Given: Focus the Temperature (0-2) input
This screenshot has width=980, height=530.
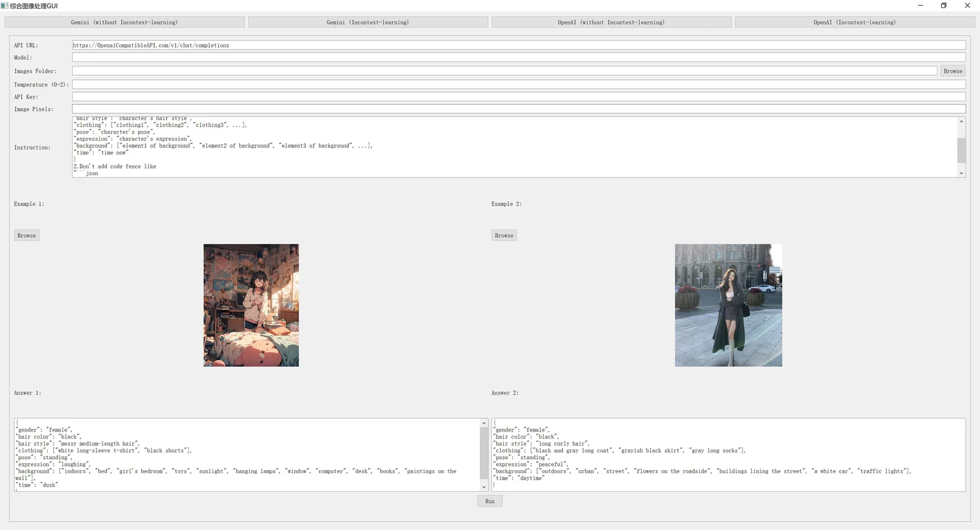Looking at the screenshot, I should (x=519, y=84).
